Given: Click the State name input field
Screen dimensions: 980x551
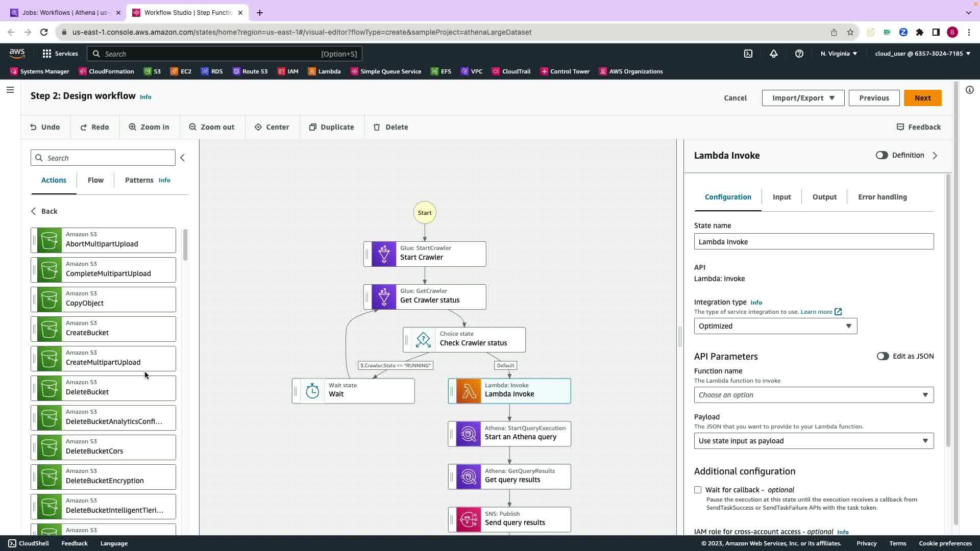Looking at the screenshot, I should [x=814, y=242].
